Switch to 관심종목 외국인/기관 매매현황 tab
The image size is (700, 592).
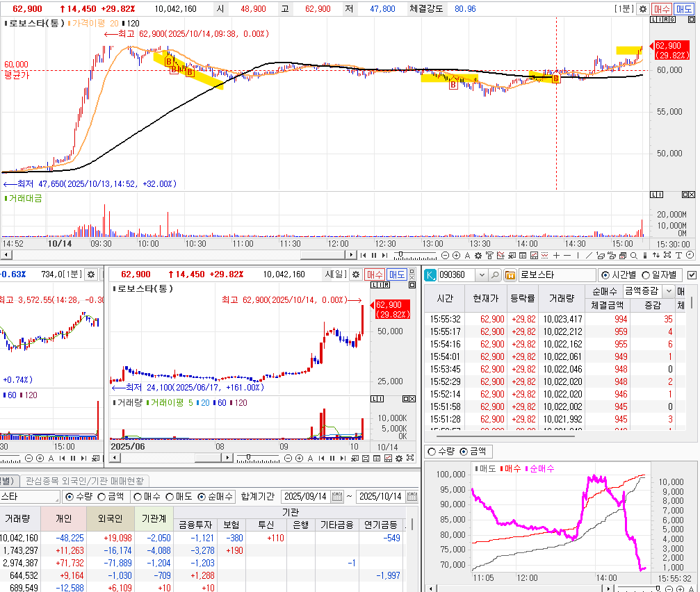[85, 481]
